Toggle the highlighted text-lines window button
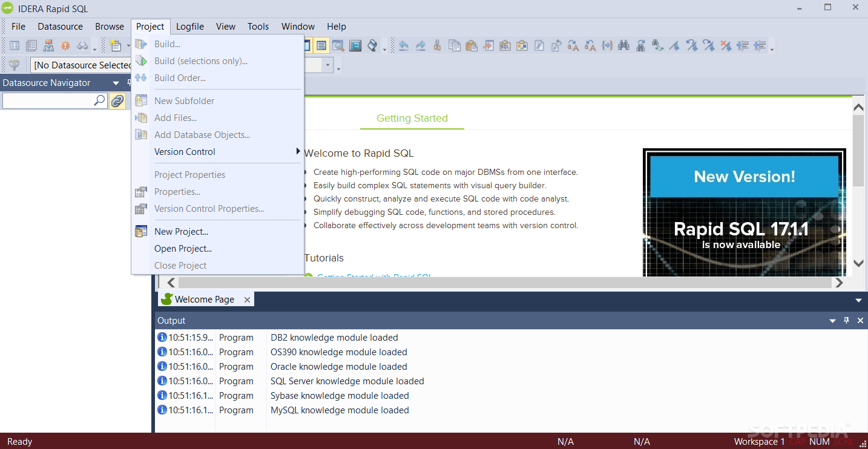This screenshot has height=449, width=868. 321,45
